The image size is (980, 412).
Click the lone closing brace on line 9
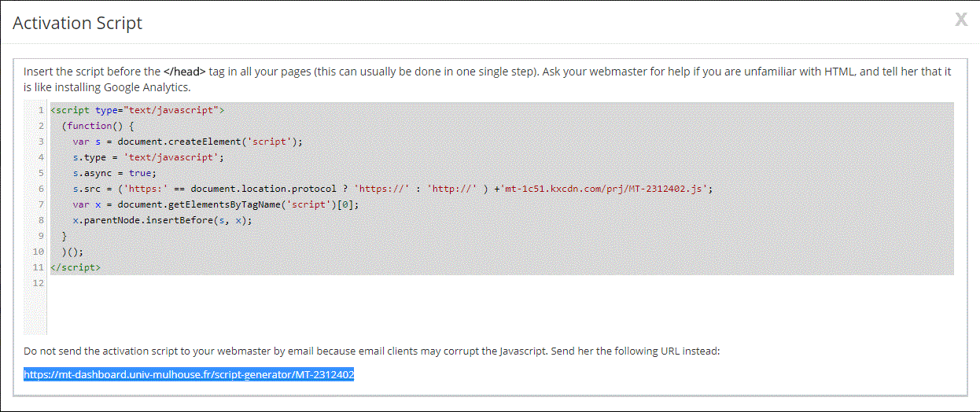[x=64, y=236]
